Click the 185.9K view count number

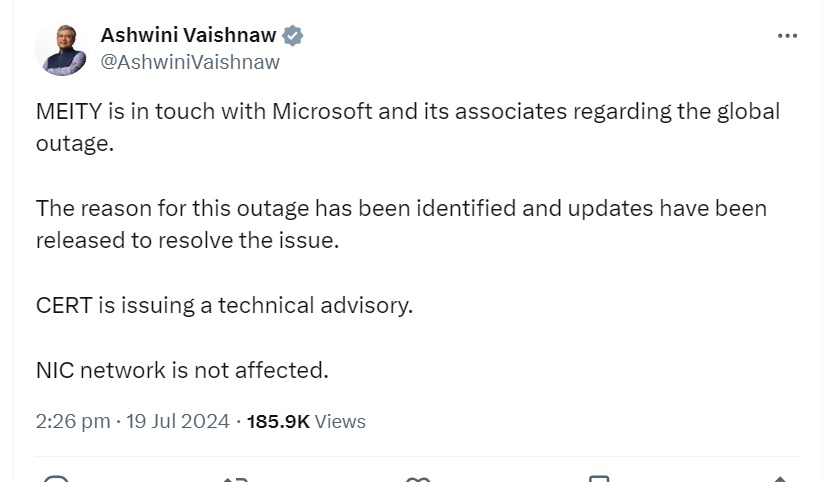pyautogui.click(x=278, y=421)
